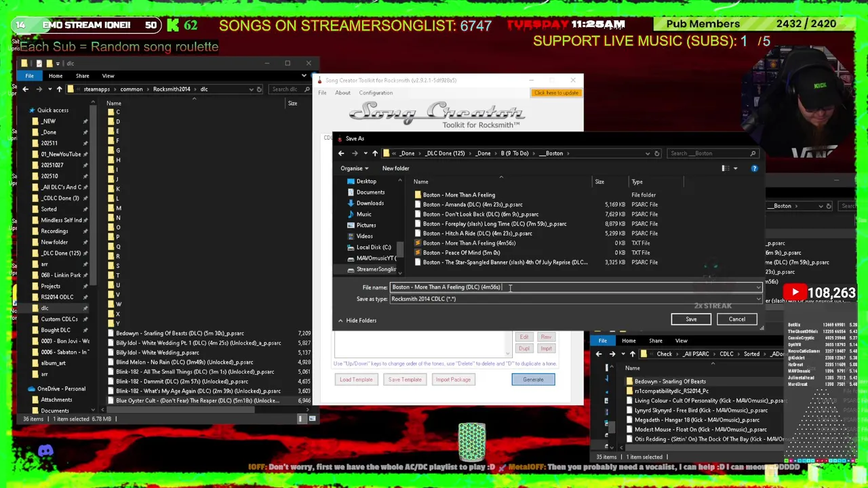Image resolution: width=868 pixels, height=488 pixels.
Task: Click the 'Click here to update' banner
Action: click(556, 93)
